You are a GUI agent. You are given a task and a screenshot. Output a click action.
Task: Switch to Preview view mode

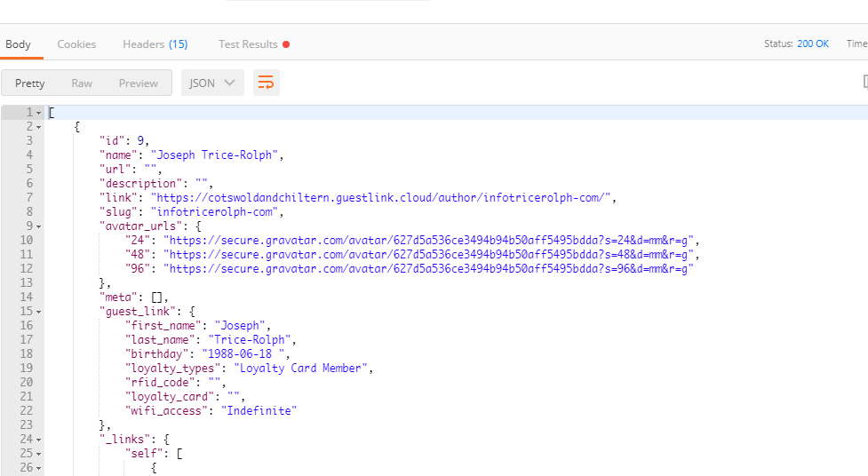tap(139, 83)
